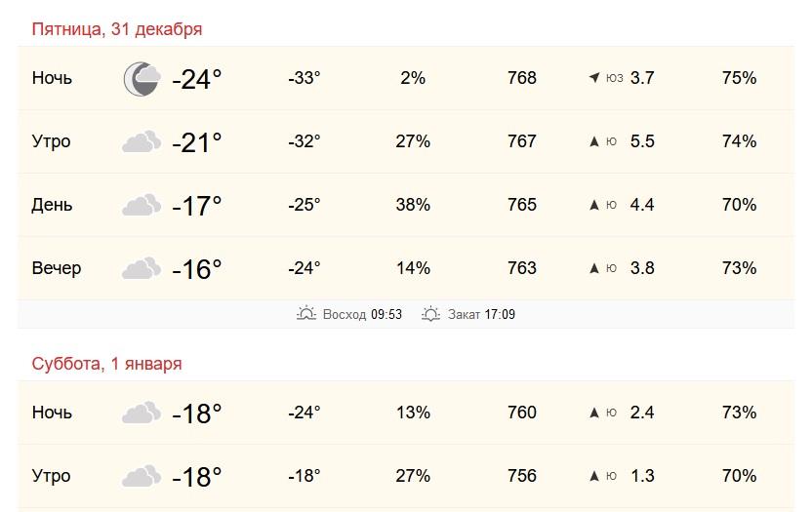The image size is (812, 512).
Task: Click the 38% precipitation value
Action: point(413,205)
